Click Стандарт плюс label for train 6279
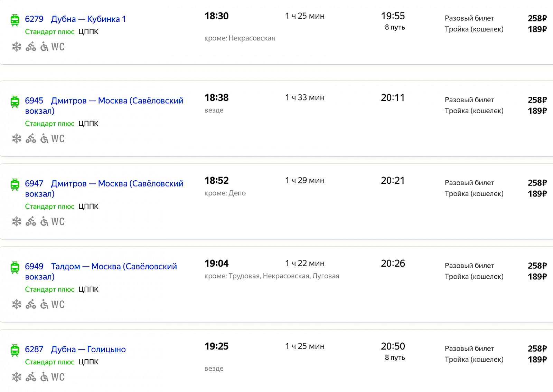 coord(50,32)
